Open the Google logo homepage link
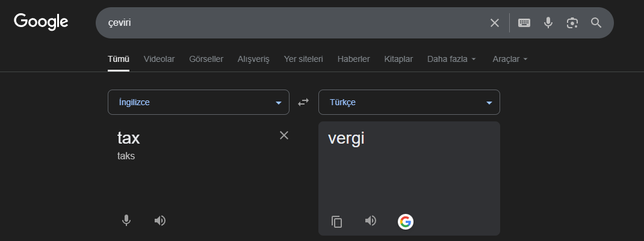The image size is (644, 241). (41, 22)
